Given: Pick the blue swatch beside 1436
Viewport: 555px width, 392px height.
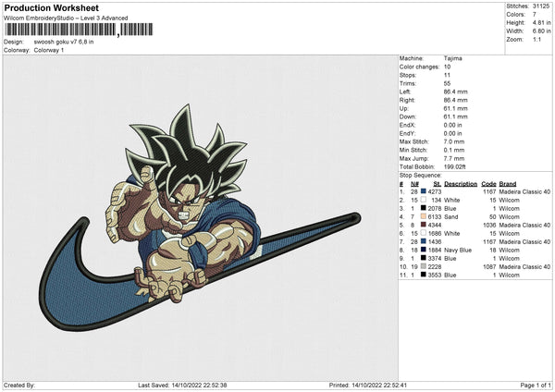Looking at the screenshot, I should [424, 241].
